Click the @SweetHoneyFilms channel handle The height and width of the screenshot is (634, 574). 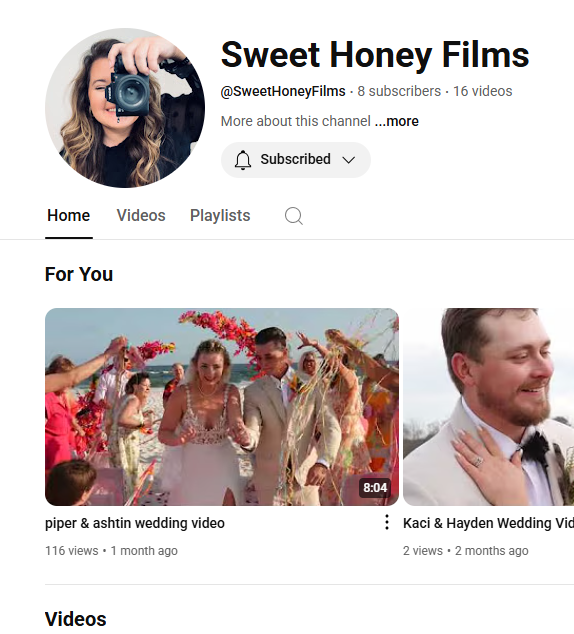(283, 91)
